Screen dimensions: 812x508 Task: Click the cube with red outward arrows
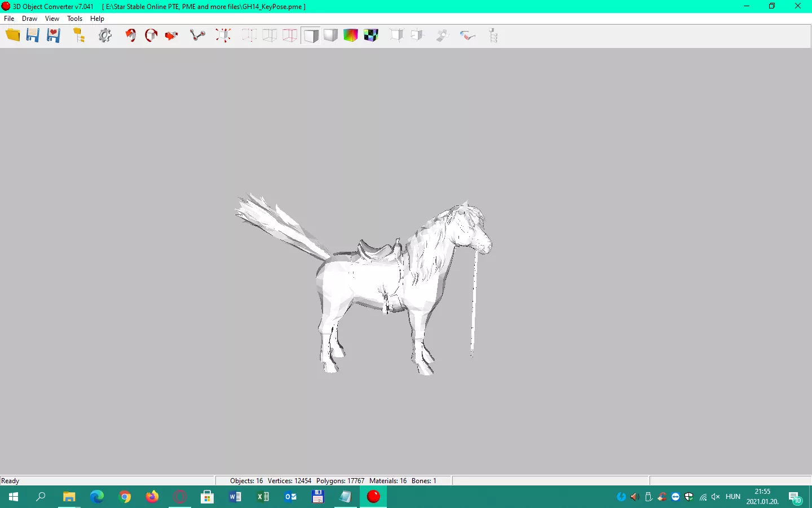(223, 36)
